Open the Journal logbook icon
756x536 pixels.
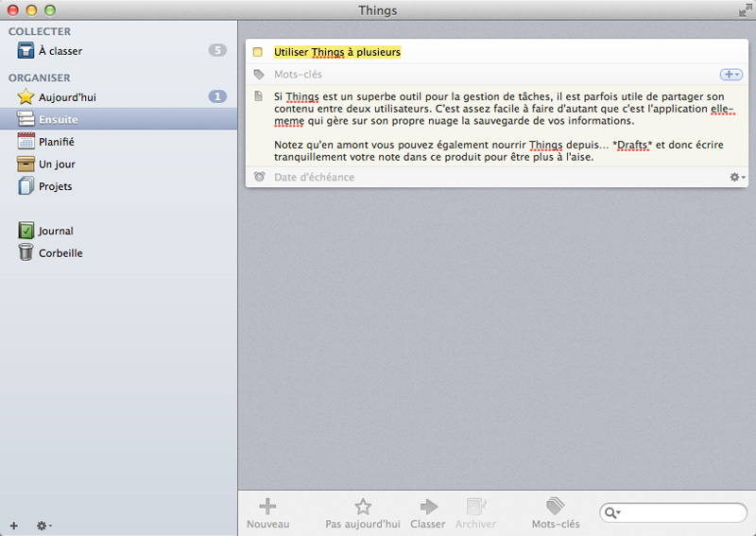[26, 231]
